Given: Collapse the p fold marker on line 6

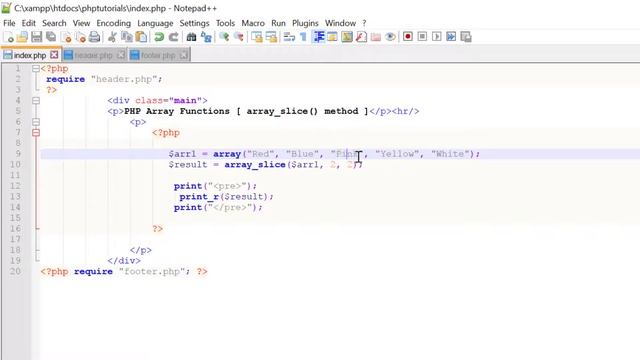Looking at the screenshot, I should pyautogui.click(x=36, y=122).
